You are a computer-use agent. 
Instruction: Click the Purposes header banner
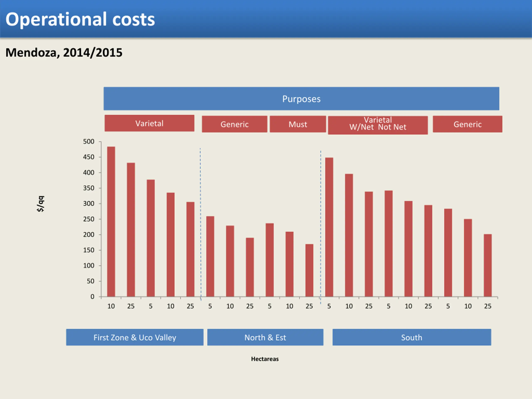coord(301,99)
